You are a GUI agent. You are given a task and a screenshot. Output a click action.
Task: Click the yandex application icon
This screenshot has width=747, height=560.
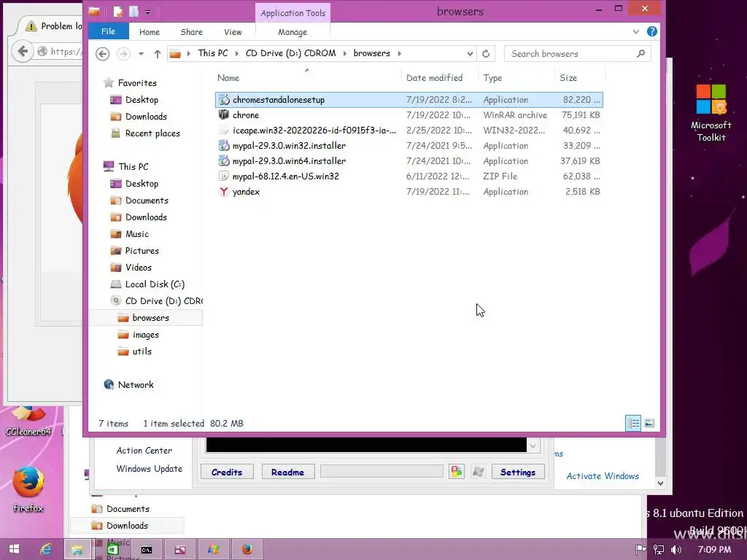click(224, 192)
